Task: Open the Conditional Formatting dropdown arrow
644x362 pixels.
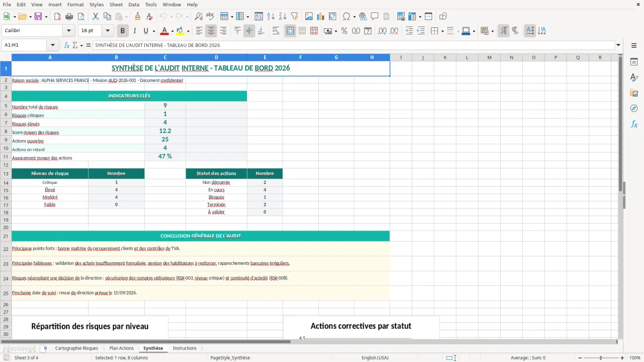Action: point(493,31)
